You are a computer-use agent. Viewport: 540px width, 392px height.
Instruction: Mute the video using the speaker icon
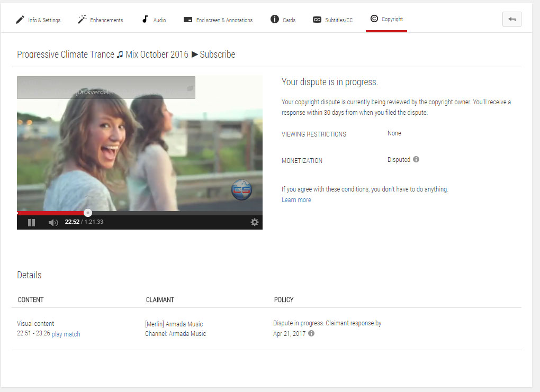point(53,223)
